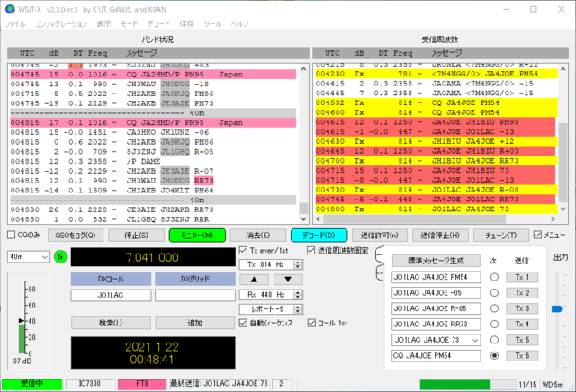The image size is (576, 392).
Task: Click the cyan デコード(D) button
Action: point(319,236)
